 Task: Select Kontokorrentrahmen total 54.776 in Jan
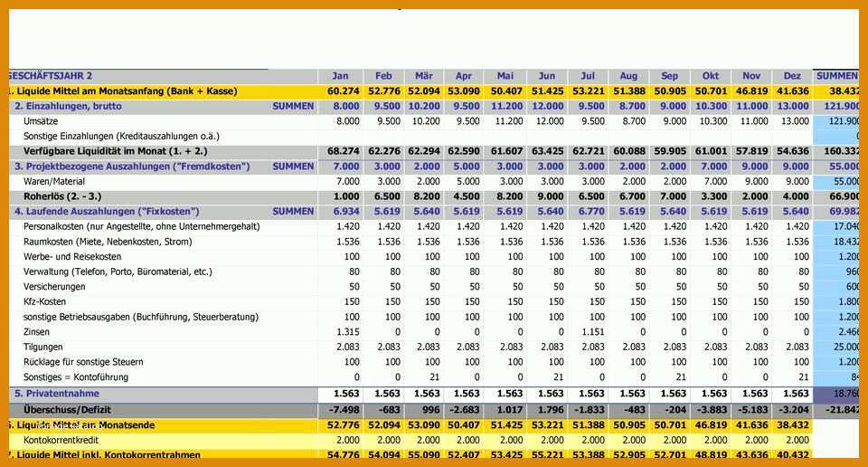point(344,454)
